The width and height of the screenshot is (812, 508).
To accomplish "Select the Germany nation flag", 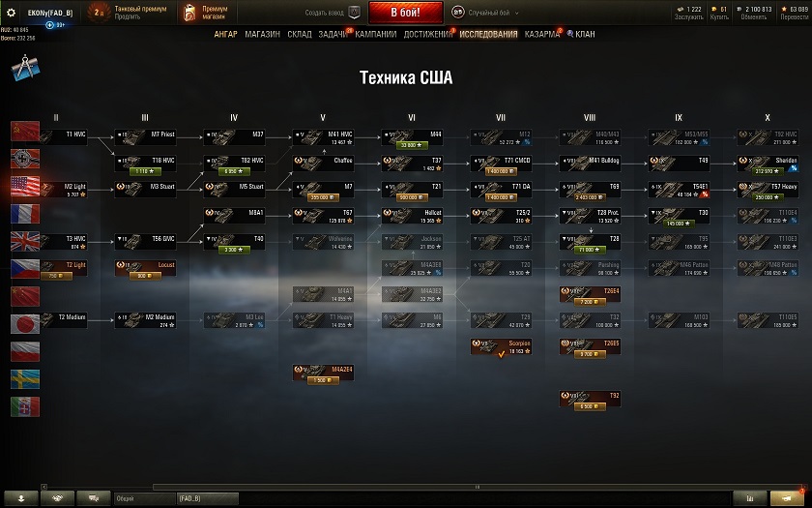I will point(25,159).
